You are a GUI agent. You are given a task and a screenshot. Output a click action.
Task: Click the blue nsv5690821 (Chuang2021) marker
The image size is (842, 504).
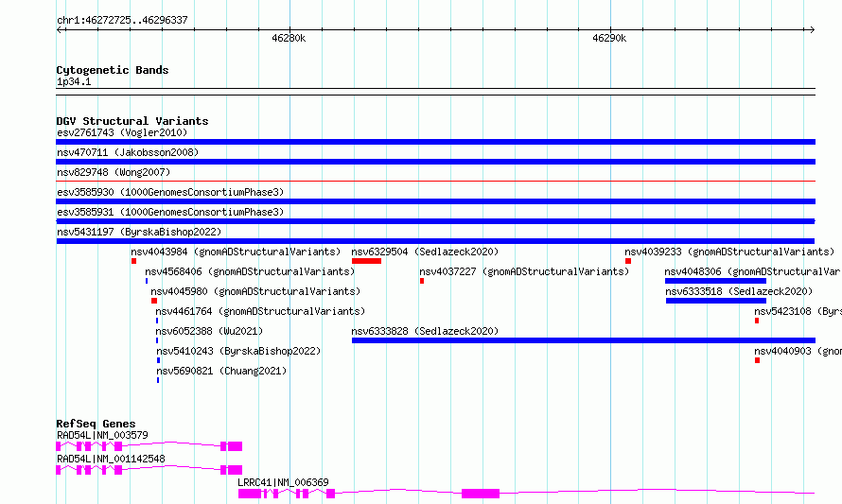click(x=158, y=380)
